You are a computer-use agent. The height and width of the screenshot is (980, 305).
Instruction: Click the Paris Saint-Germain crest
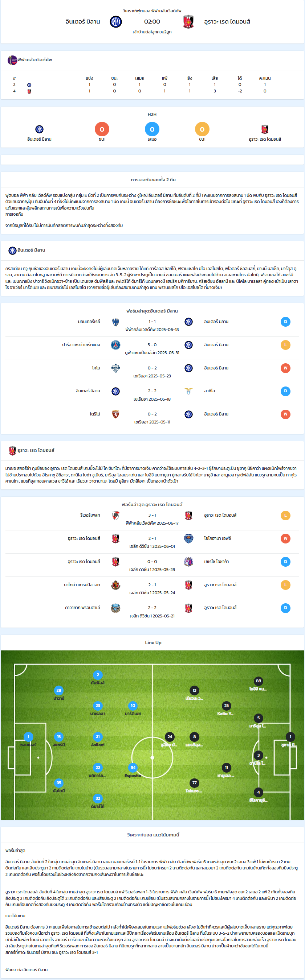pos(115,345)
